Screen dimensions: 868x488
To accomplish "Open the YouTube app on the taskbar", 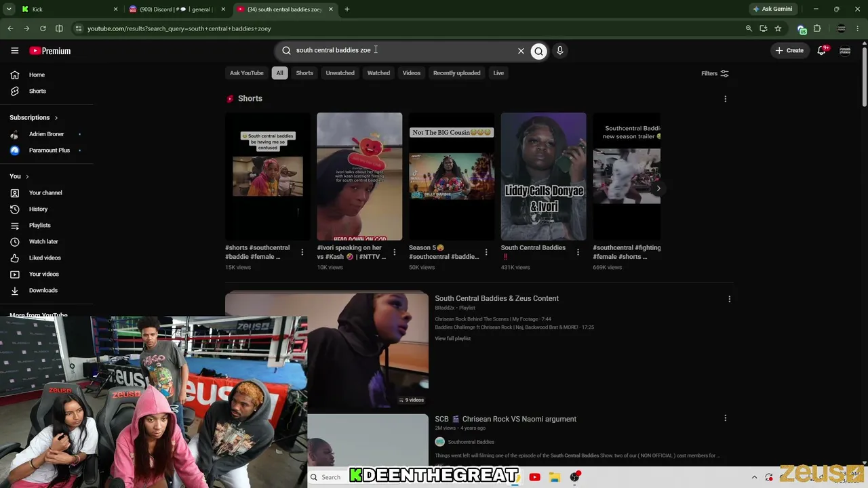I will click(x=534, y=477).
